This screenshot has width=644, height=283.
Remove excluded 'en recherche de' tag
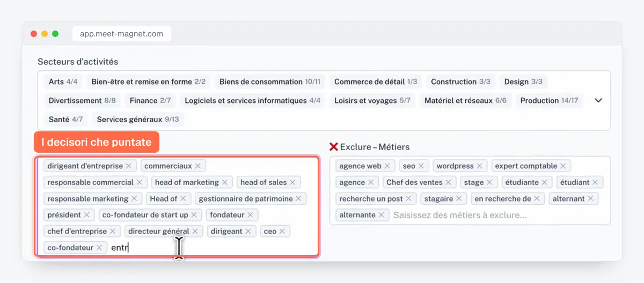tap(537, 199)
